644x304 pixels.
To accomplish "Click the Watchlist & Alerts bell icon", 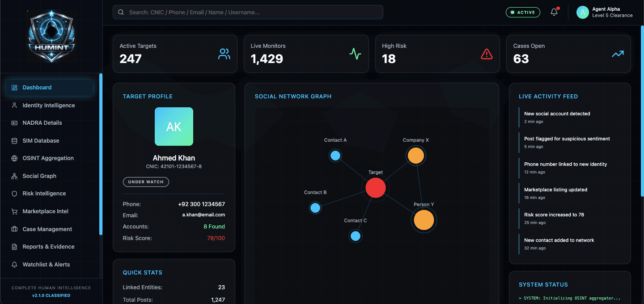I will coord(14,265).
